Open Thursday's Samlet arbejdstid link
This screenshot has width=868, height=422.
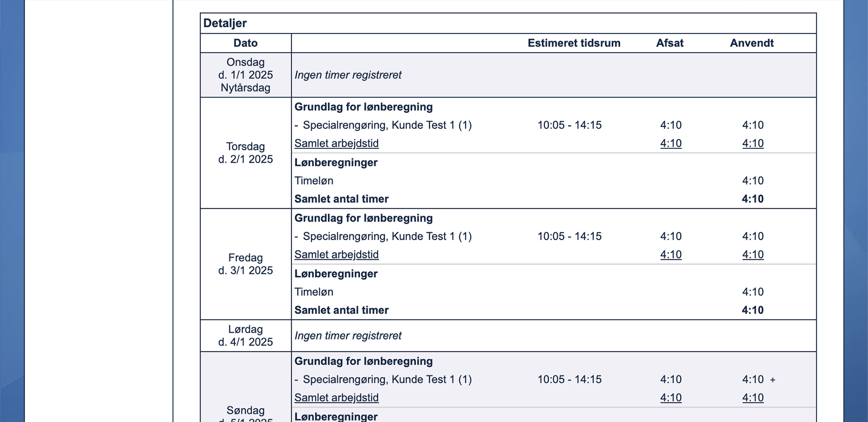click(x=336, y=143)
